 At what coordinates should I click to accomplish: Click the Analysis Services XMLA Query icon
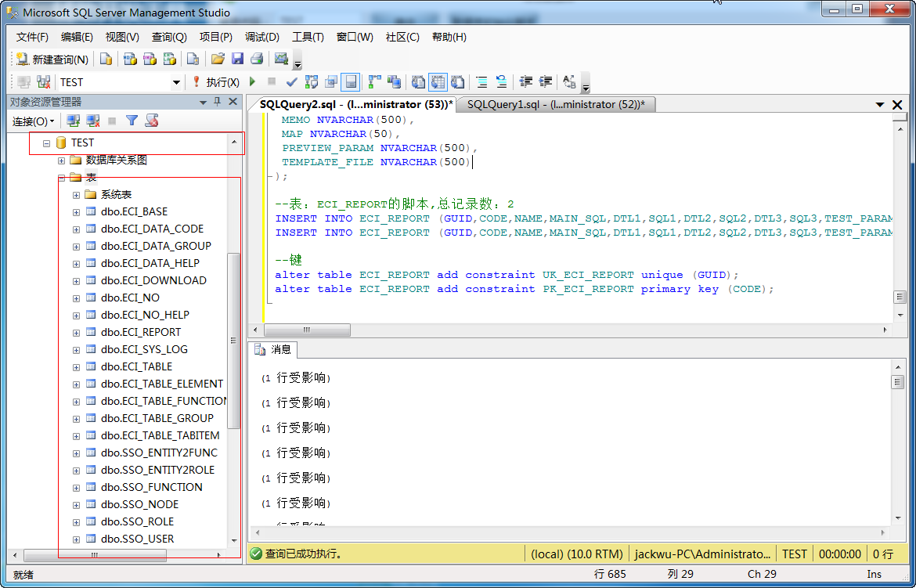[170, 59]
